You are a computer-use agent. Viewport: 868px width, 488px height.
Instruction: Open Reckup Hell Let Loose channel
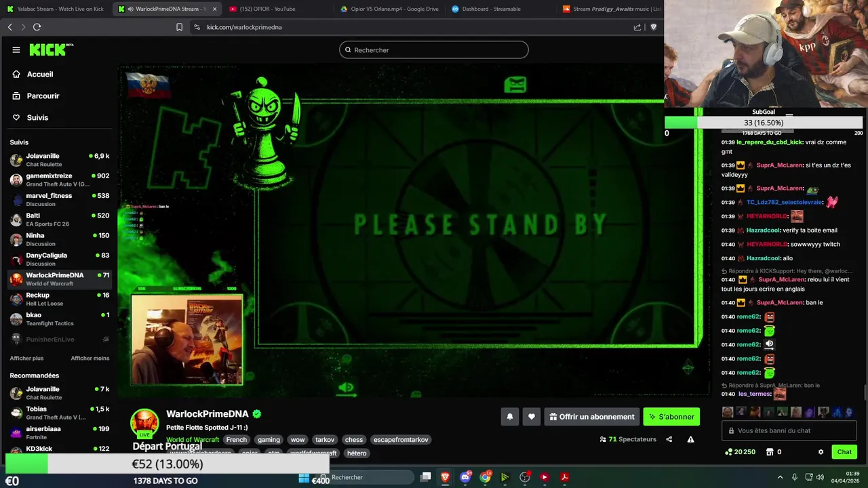(x=60, y=299)
